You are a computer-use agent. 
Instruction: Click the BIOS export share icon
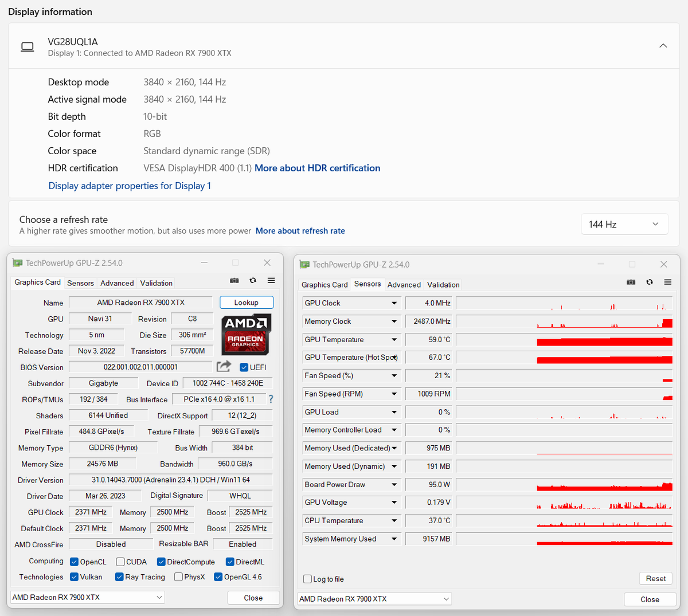pyautogui.click(x=224, y=366)
